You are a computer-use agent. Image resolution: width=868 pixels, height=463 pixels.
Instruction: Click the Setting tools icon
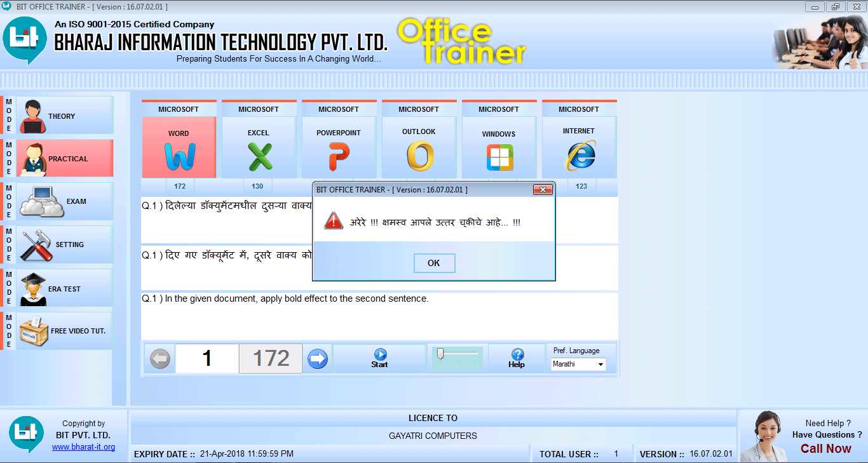36,245
